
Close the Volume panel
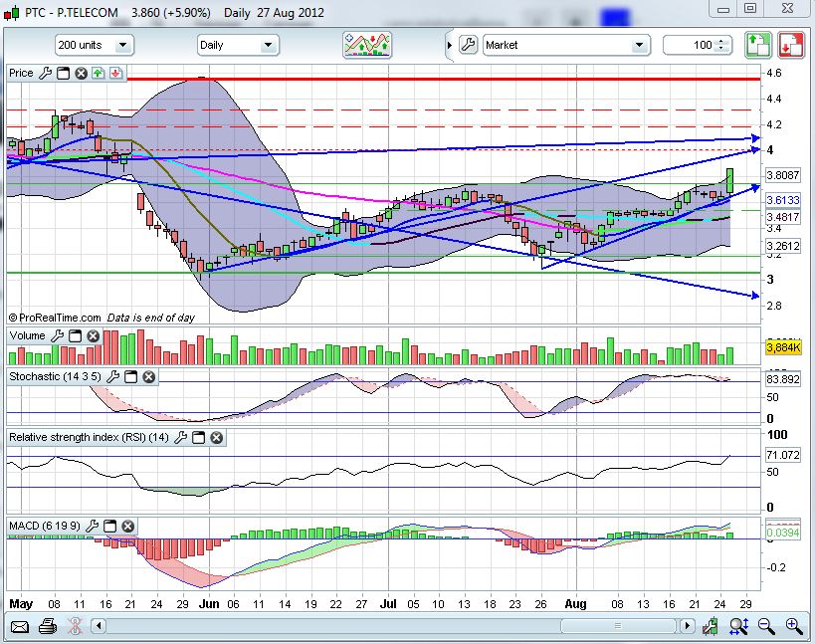[x=93, y=336]
